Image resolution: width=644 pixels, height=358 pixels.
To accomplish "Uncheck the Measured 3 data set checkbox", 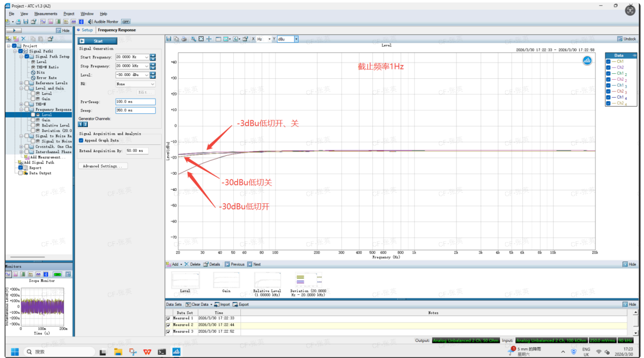I will [168, 332].
